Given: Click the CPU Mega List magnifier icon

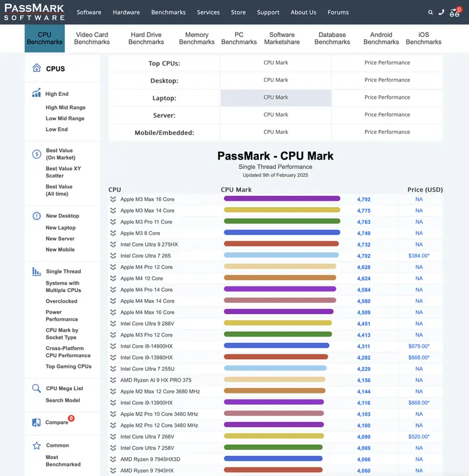Looking at the screenshot, I should 36,388.
